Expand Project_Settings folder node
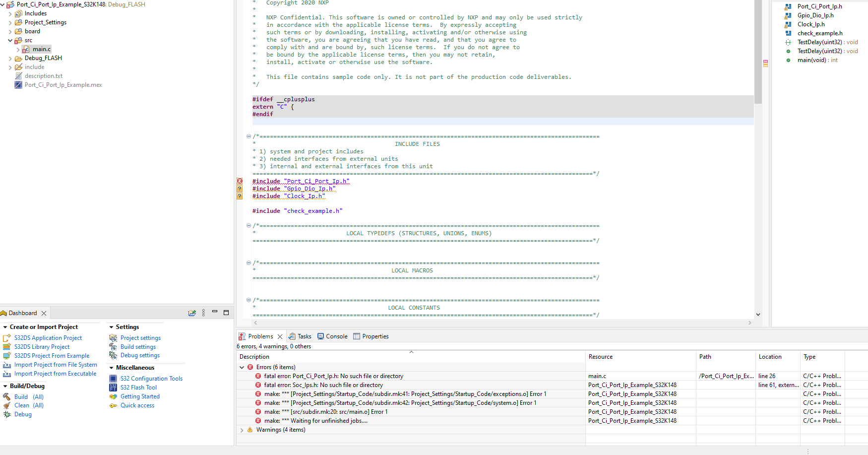The width and height of the screenshot is (868, 455). click(10, 22)
